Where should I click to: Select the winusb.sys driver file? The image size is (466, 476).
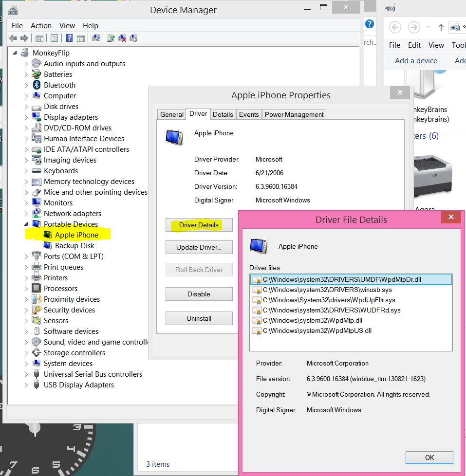[x=328, y=290]
